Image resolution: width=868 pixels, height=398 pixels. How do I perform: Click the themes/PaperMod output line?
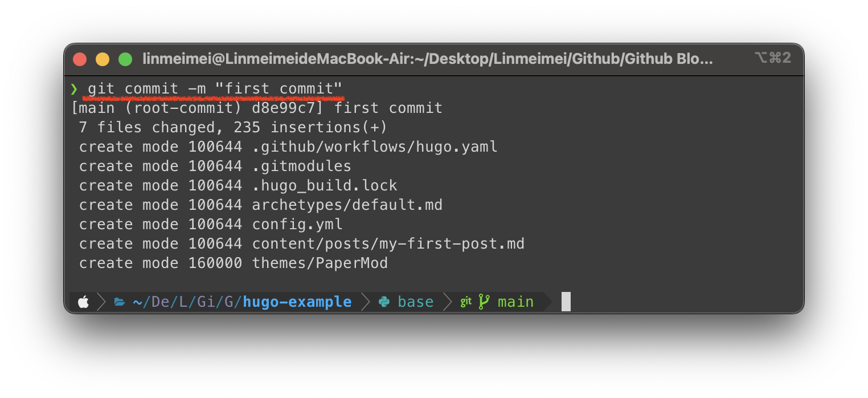(x=234, y=263)
